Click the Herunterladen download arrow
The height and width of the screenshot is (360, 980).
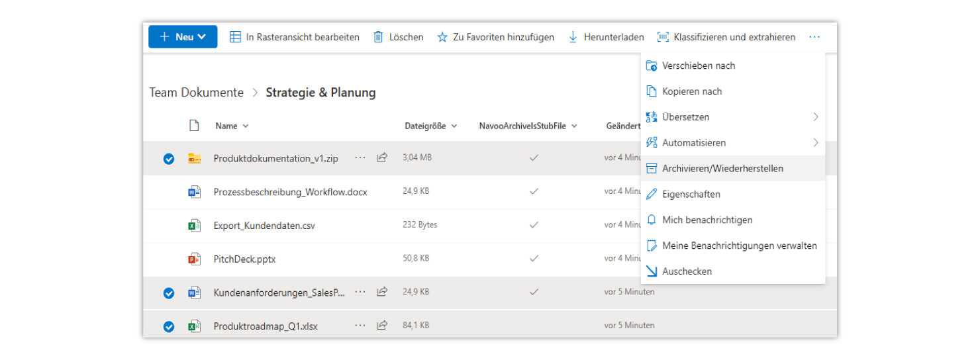[x=573, y=37]
